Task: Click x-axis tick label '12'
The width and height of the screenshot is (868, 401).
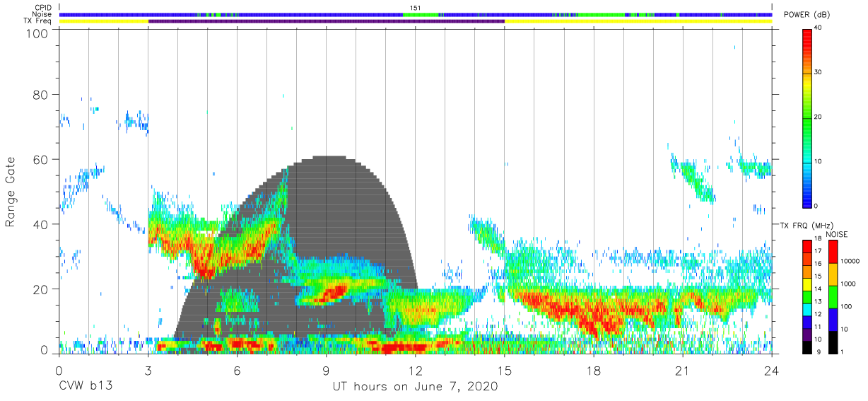Action: point(416,371)
